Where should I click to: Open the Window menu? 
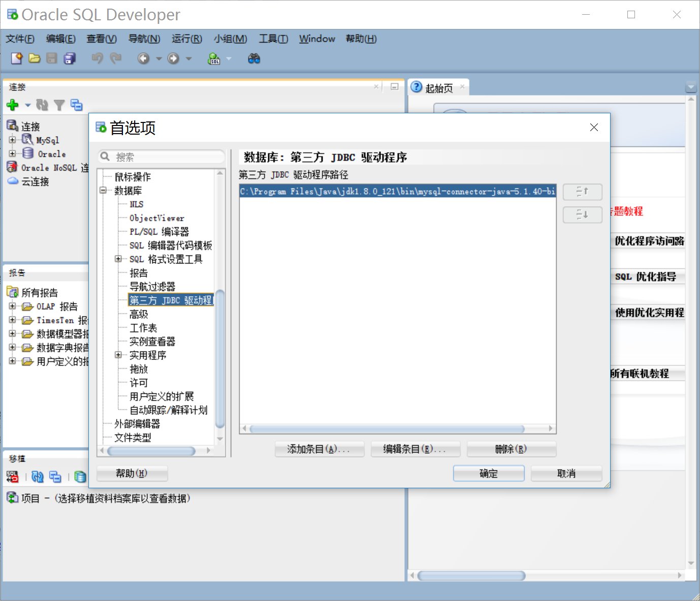point(317,39)
